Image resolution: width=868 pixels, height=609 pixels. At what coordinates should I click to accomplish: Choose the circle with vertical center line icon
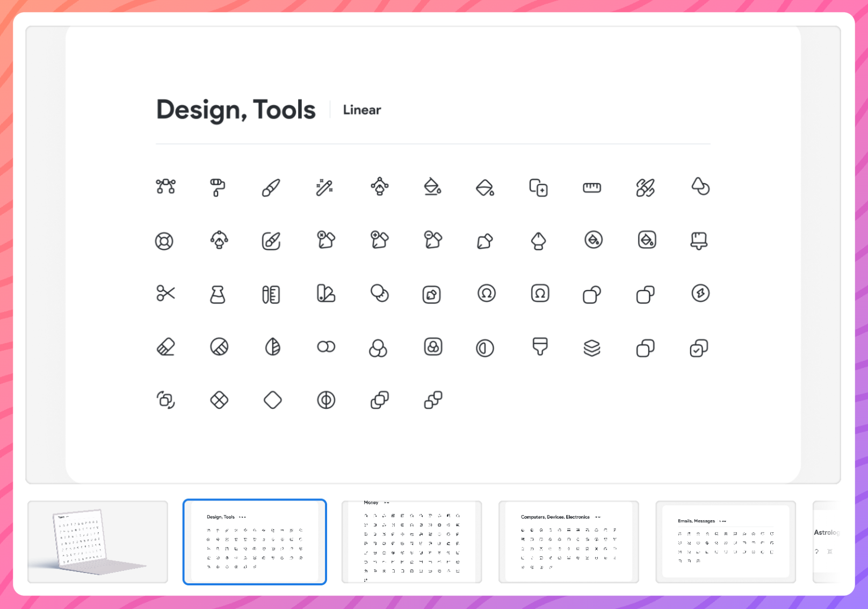pyautogui.click(x=326, y=400)
